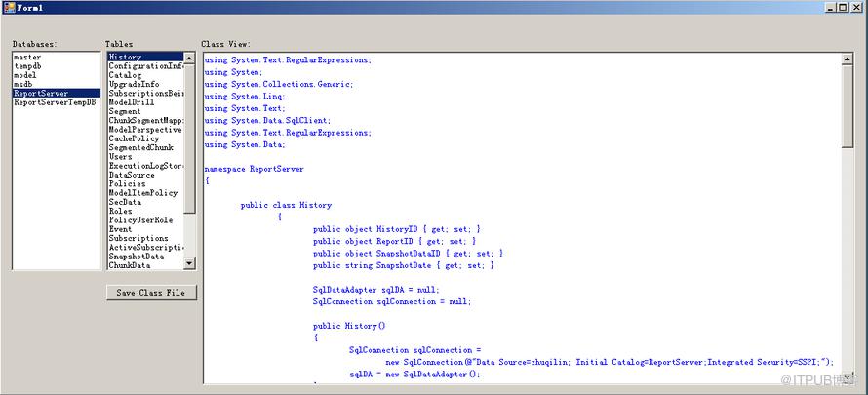Select the SubscriptionsBeingDeleted table entry
This screenshot has height=395, width=868.
[x=145, y=93]
